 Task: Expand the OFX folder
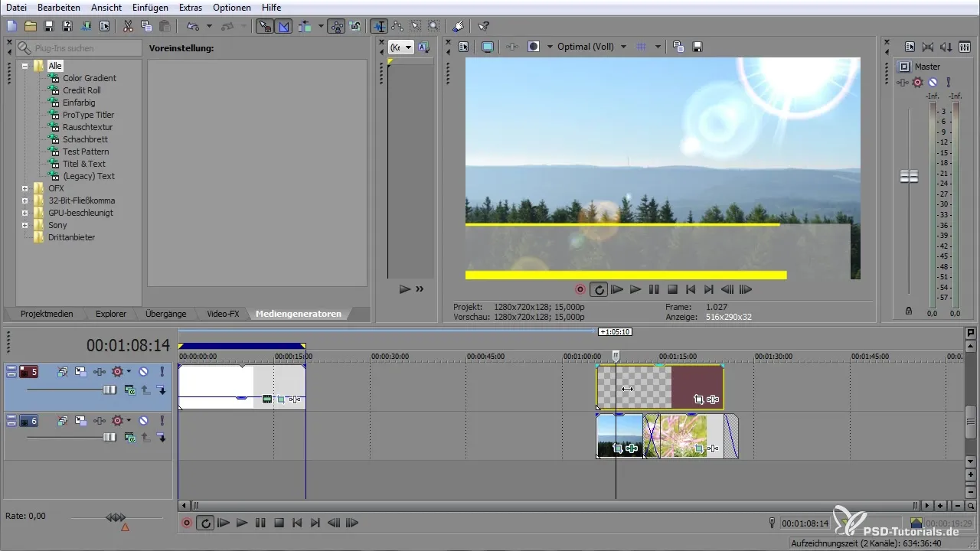(x=25, y=188)
